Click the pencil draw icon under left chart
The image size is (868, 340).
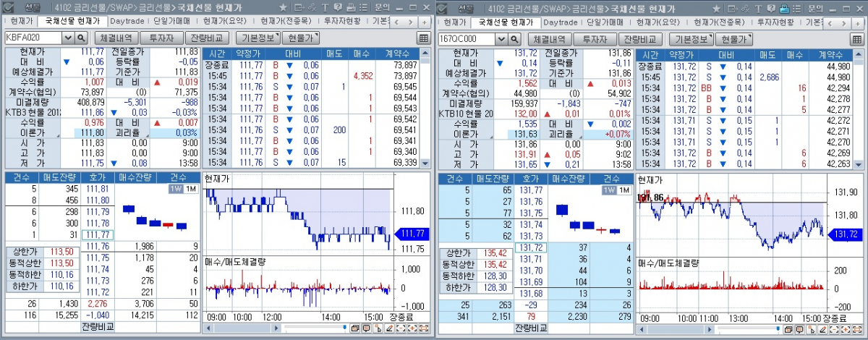[389, 328]
